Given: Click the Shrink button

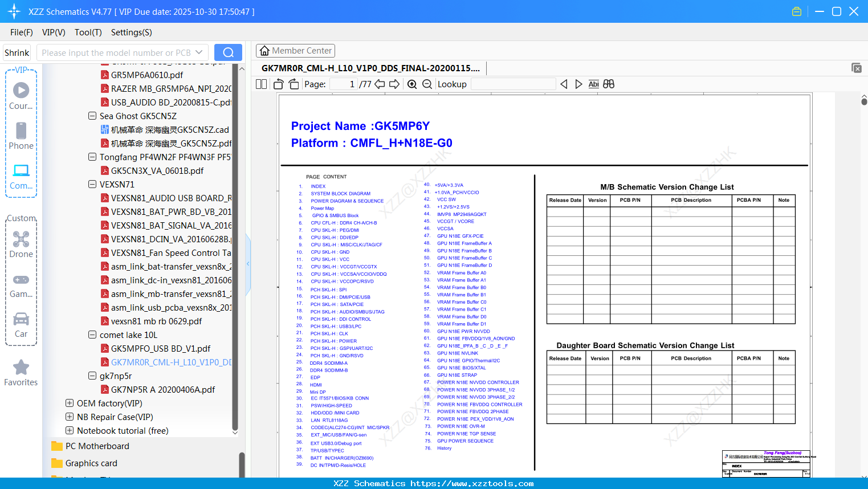Looking at the screenshot, I should 17,52.
